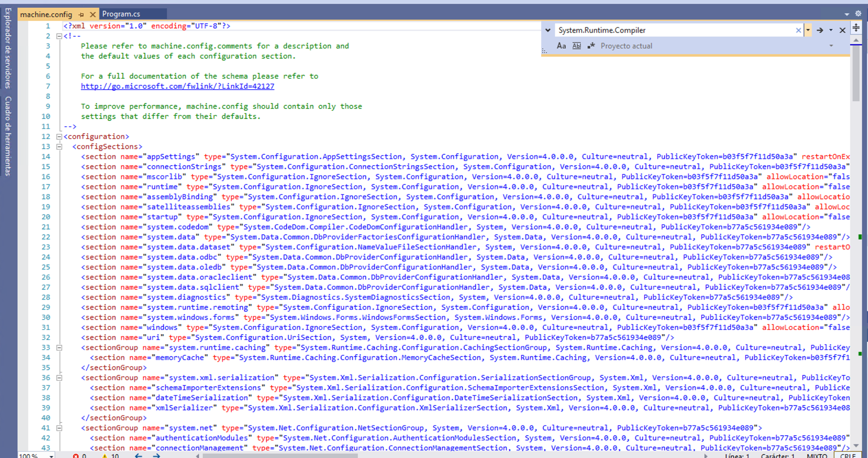Collapse the configuration element fold marker

tap(59, 136)
